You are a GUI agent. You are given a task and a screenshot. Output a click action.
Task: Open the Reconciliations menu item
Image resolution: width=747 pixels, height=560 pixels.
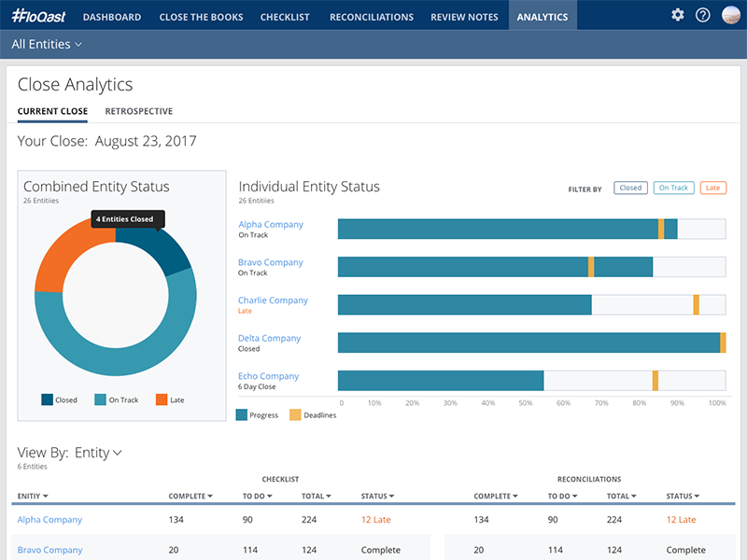coord(371,16)
